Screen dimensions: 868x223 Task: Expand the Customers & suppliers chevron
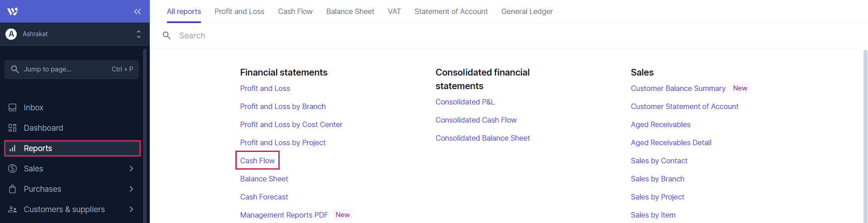(131, 209)
